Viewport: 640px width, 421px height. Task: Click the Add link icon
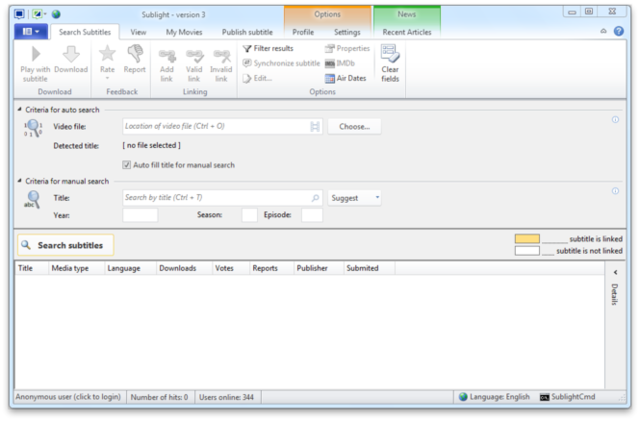click(x=167, y=56)
